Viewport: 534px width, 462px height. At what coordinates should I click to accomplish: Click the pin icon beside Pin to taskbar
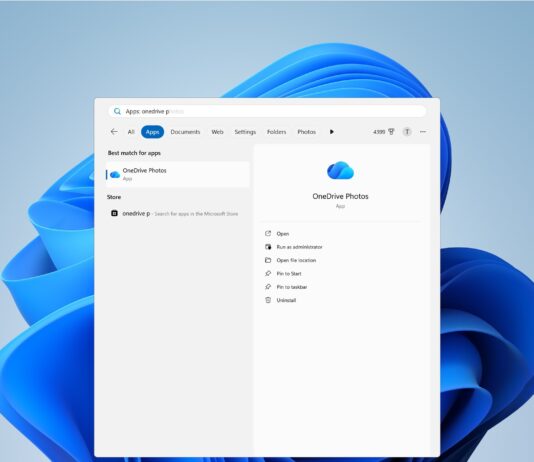tap(268, 287)
